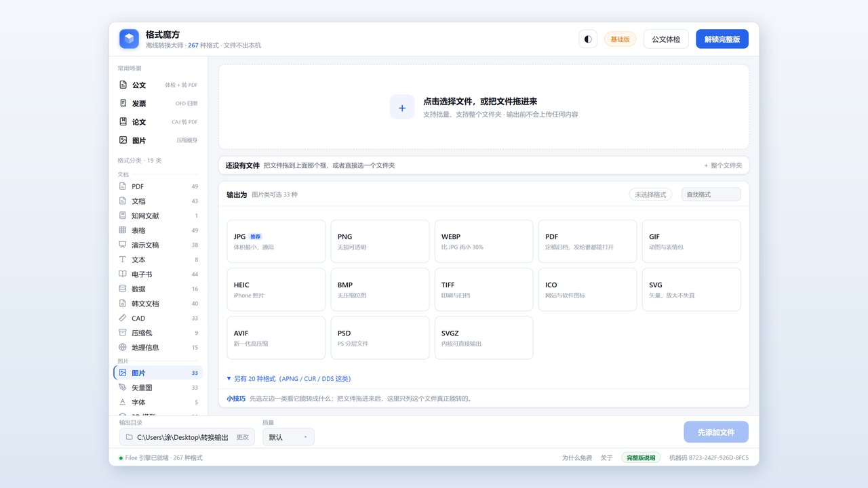Image resolution: width=868 pixels, height=488 pixels.
Task: Choose BMP output format card
Action: 380,289
